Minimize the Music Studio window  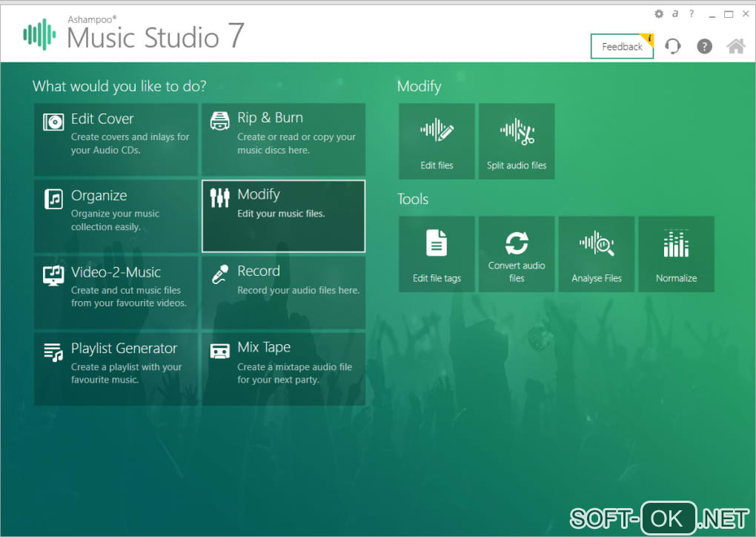712,15
